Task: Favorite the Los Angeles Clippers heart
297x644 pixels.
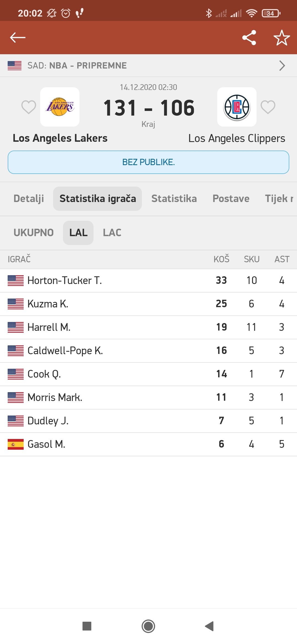Action: (x=268, y=107)
